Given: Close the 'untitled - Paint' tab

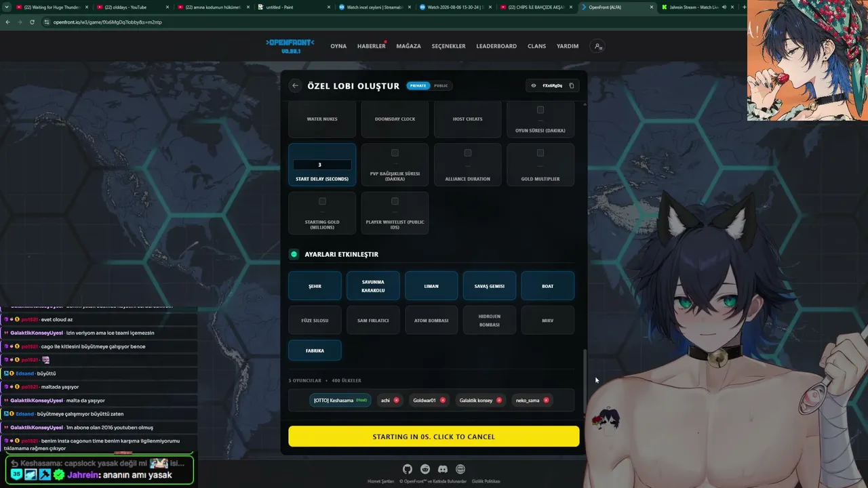Looking at the screenshot, I should (329, 7).
